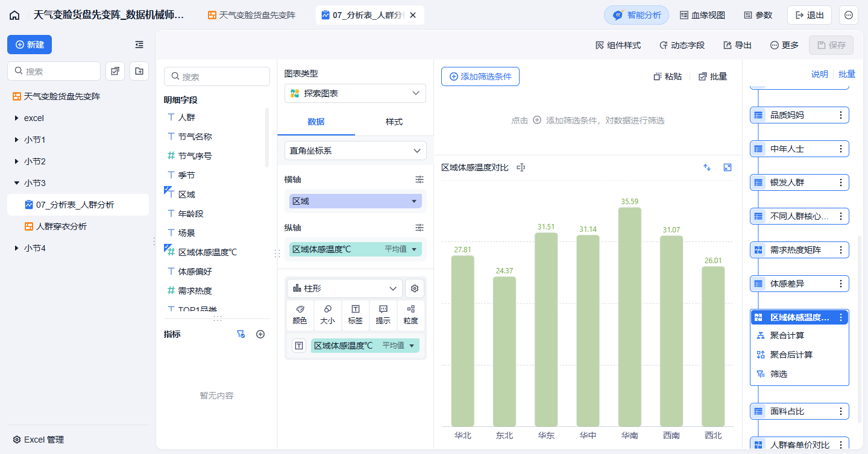Expand the 小节1 tree node

pos(16,140)
